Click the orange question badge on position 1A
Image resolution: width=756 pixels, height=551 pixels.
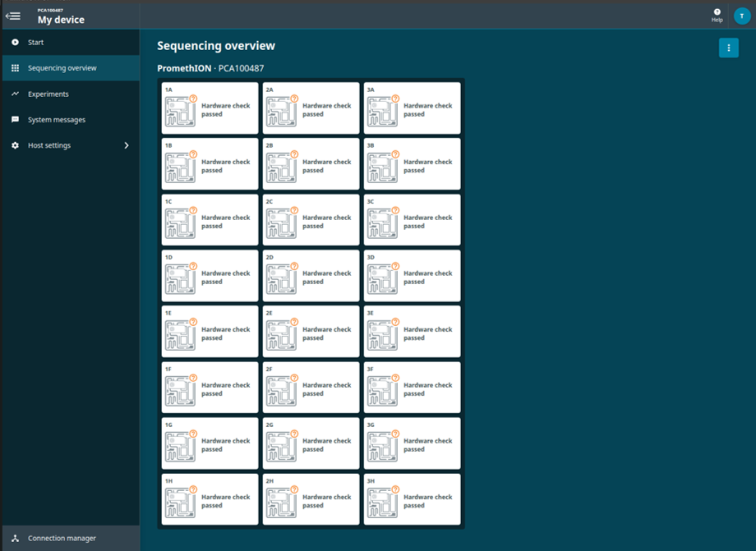(193, 99)
